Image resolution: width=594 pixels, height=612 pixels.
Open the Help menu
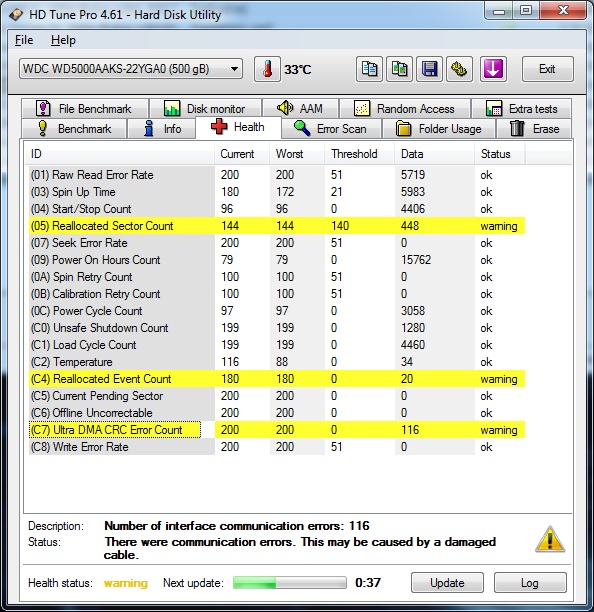[63, 40]
